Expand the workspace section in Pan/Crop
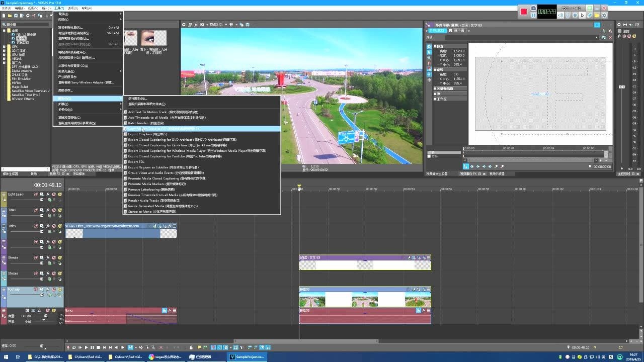 435,99
